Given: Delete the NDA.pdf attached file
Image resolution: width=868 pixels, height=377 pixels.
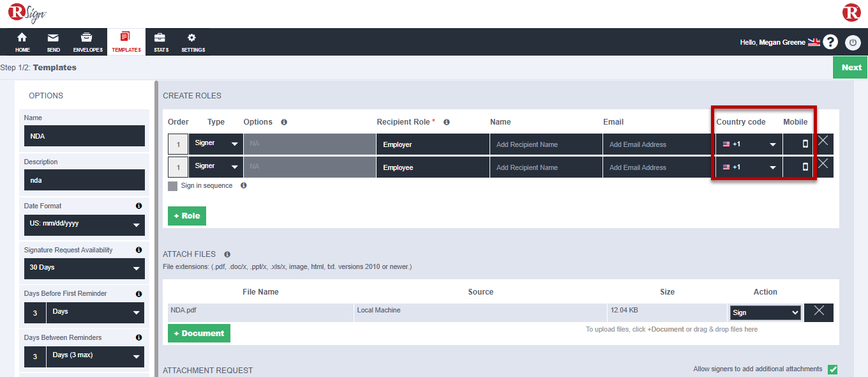Looking at the screenshot, I should pos(819,311).
